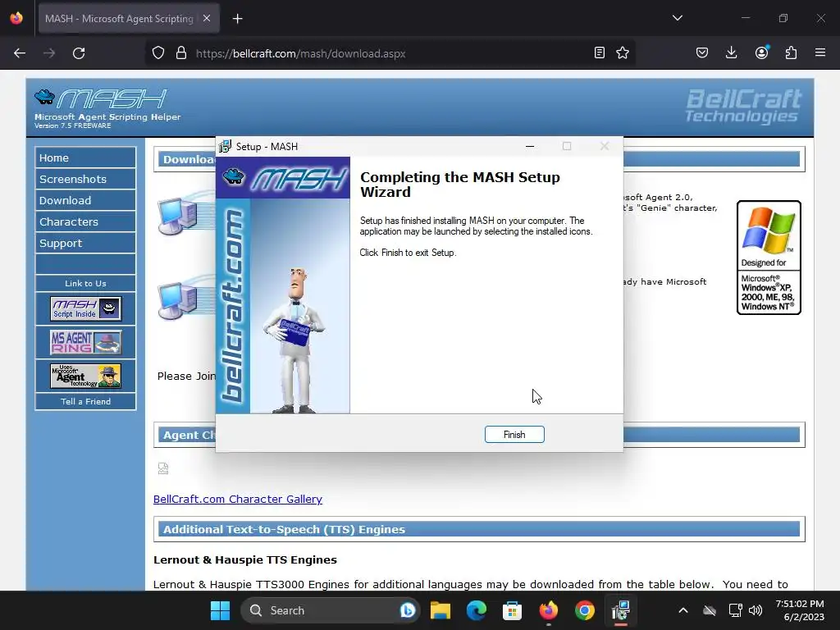Open tracking protection shield icon
Screen dimensions: 840x630
[x=158, y=53]
